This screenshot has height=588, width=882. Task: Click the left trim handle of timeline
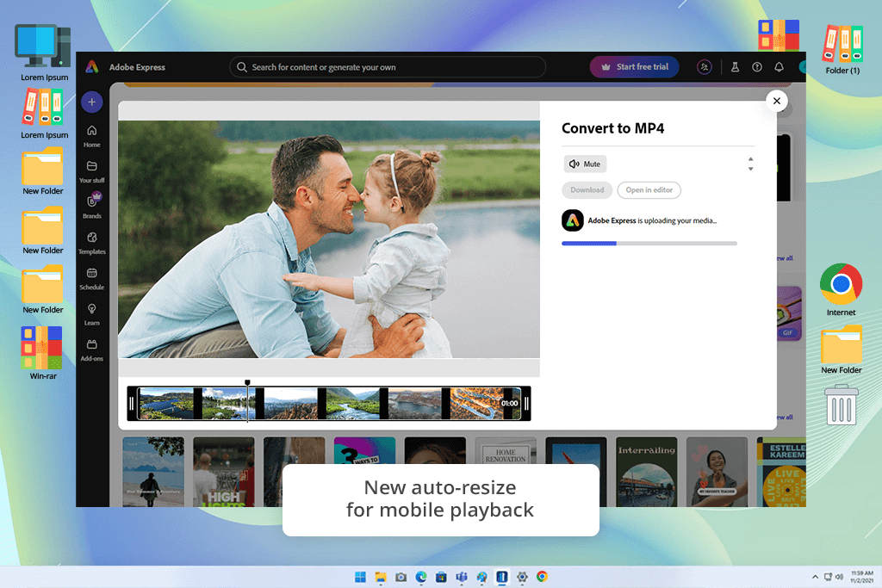tap(132, 404)
